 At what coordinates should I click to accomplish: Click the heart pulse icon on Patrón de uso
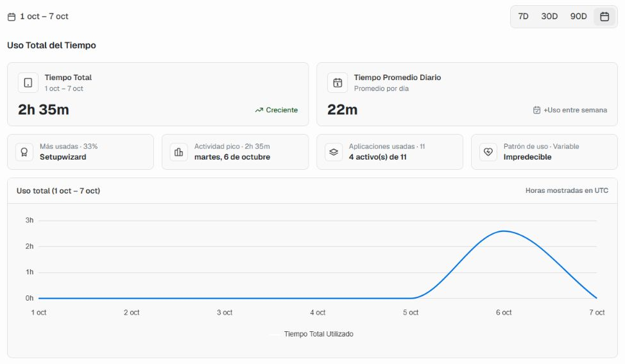click(488, 152)
